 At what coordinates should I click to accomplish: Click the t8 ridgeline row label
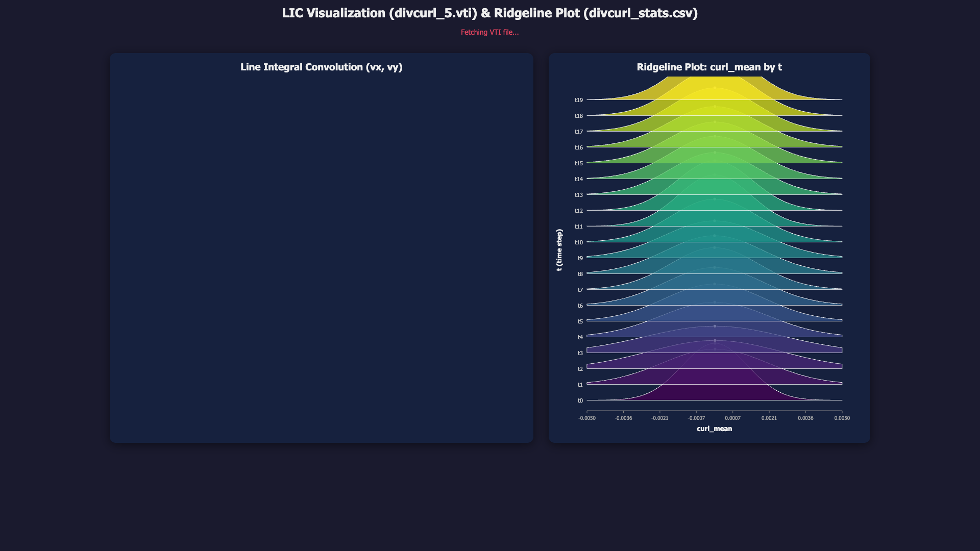[580, 274]
